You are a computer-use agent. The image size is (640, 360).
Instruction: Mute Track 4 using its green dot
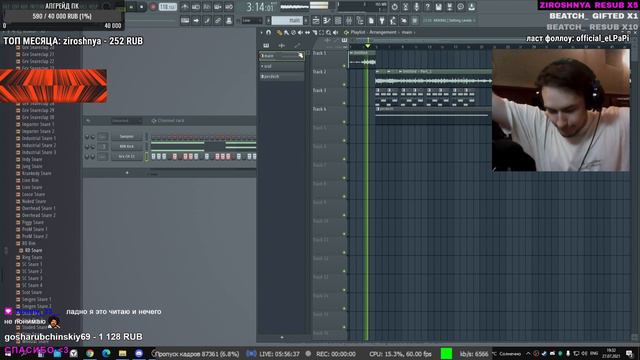point(344,122)
